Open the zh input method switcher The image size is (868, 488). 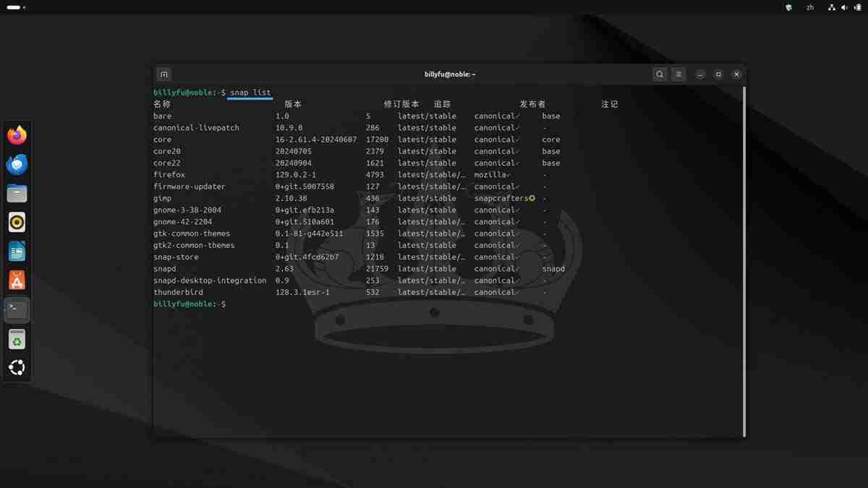809,7
